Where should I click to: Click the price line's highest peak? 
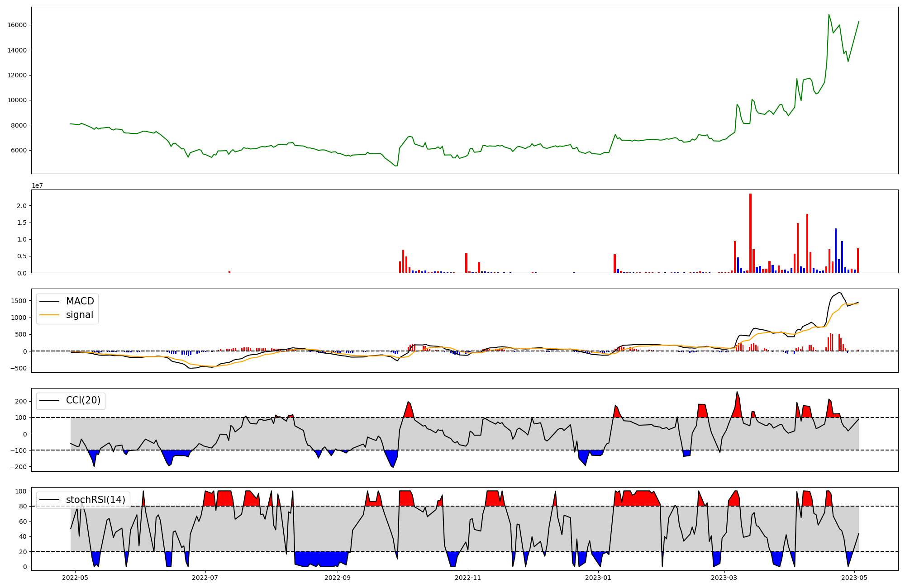[x=829, y=14]
